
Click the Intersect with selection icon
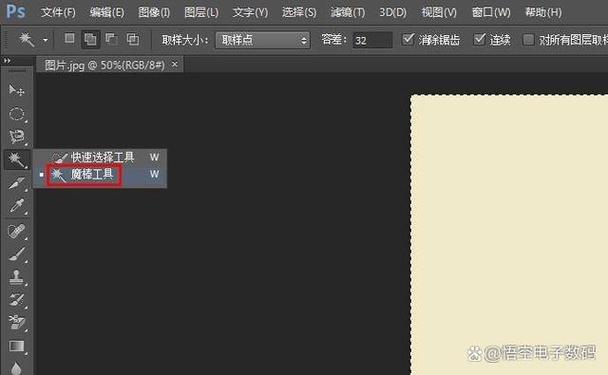tap(133, 39)
